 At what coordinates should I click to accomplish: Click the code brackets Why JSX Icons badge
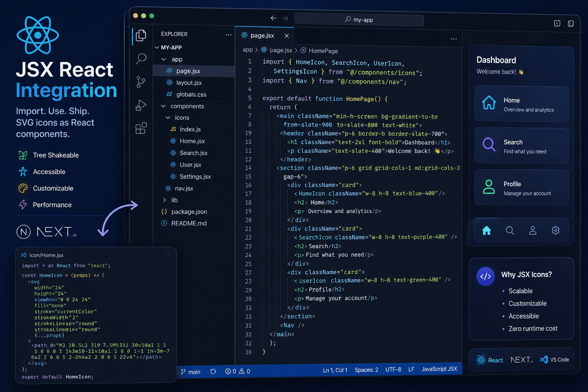point(485,276)
